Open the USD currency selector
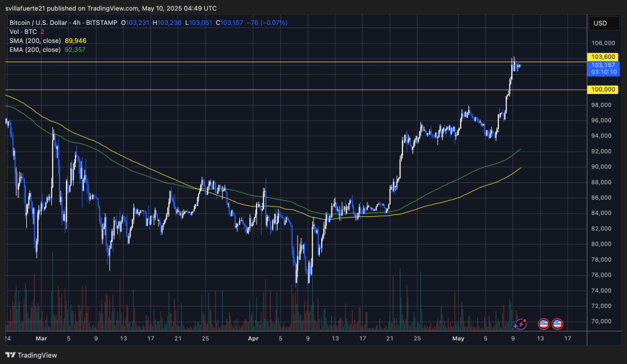 600,23
